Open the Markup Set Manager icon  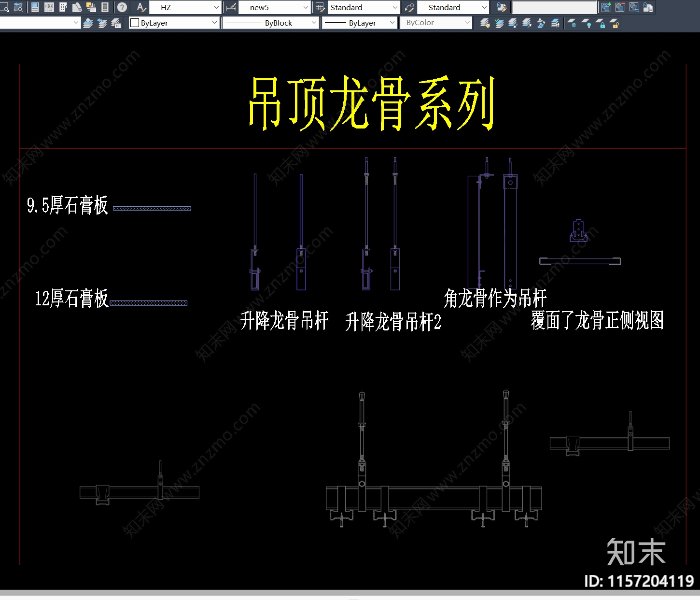tap(91, 7)
